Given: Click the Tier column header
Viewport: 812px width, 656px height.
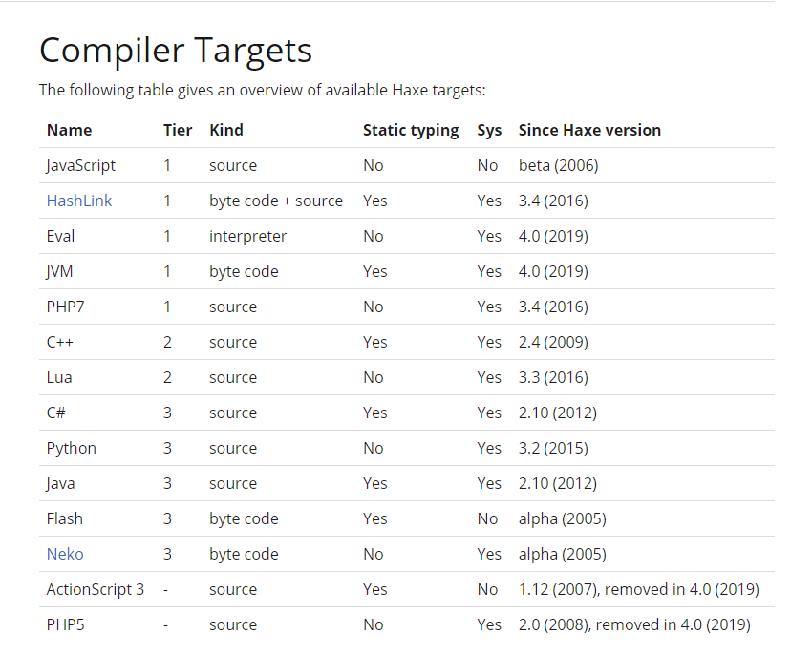Looking at the screenshot, I should pyautogui.click(x=178, y=130).
